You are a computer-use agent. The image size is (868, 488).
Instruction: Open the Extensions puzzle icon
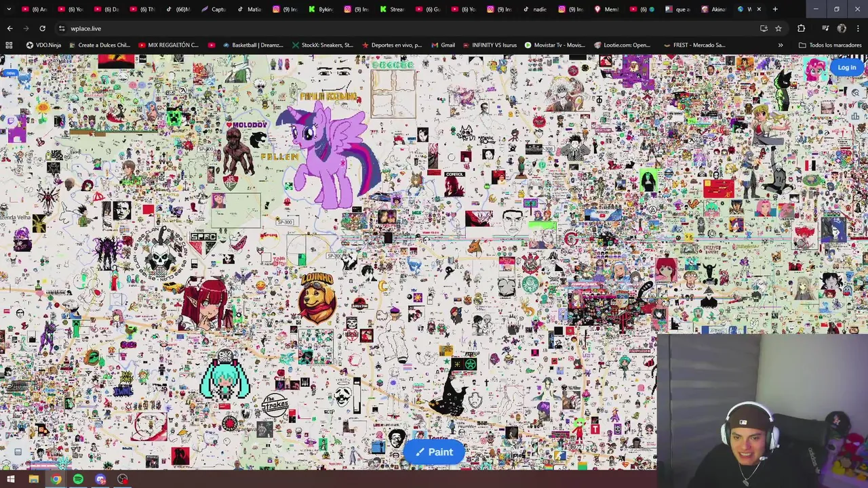coord(801,28)
